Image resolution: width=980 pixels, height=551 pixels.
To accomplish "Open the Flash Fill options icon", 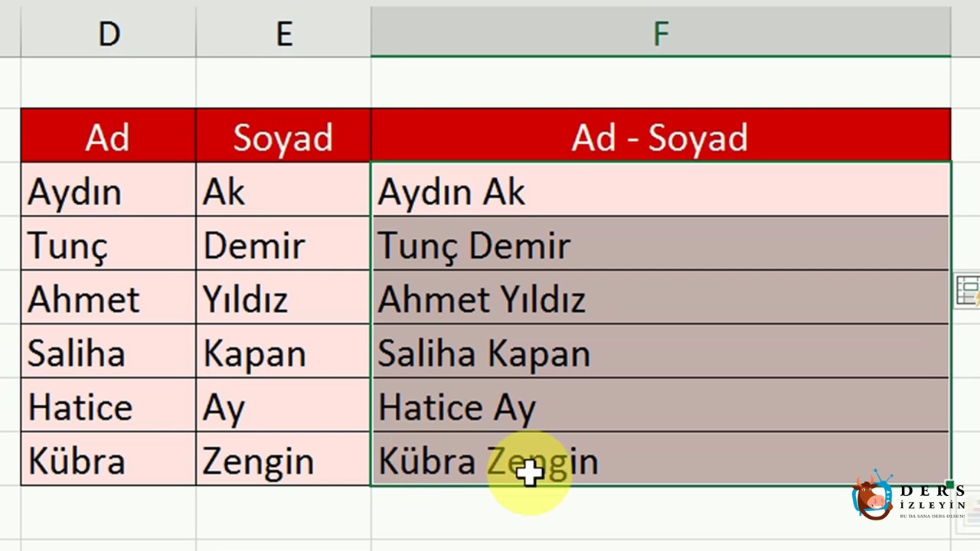I will (x=969, y=292).
